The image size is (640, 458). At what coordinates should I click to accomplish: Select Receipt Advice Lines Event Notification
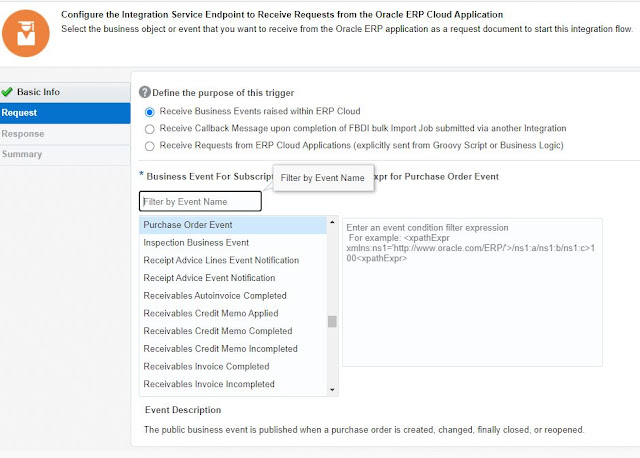pos(233,260)
